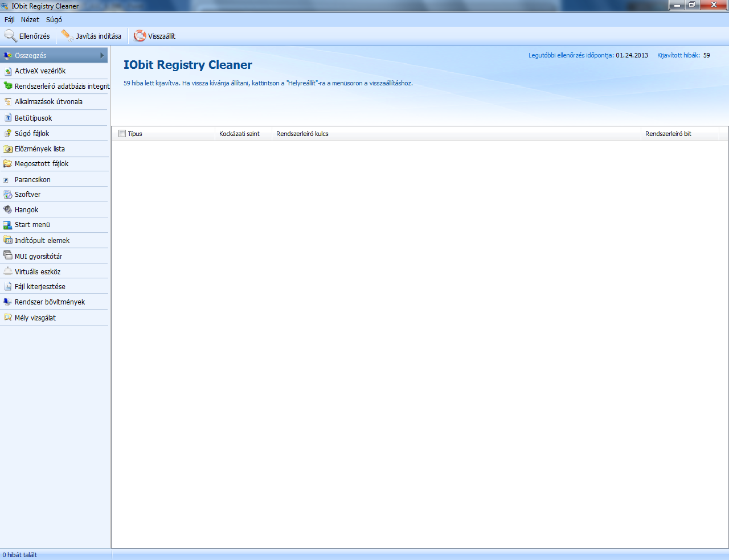Image resolution: width=729 pixels, height=560 pixels.
Task: Click the ActiveX vezérlők icon
Action: point(8,71)
